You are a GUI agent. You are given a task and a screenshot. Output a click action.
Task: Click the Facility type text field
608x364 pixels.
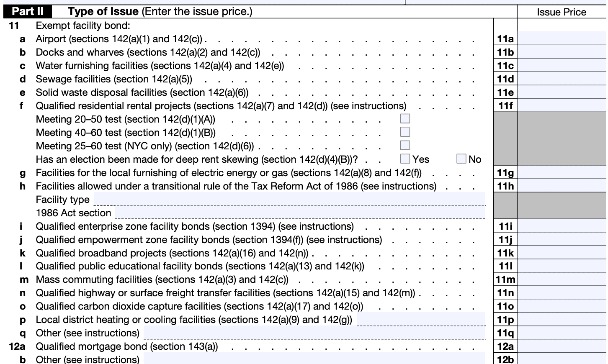[289, 199]
